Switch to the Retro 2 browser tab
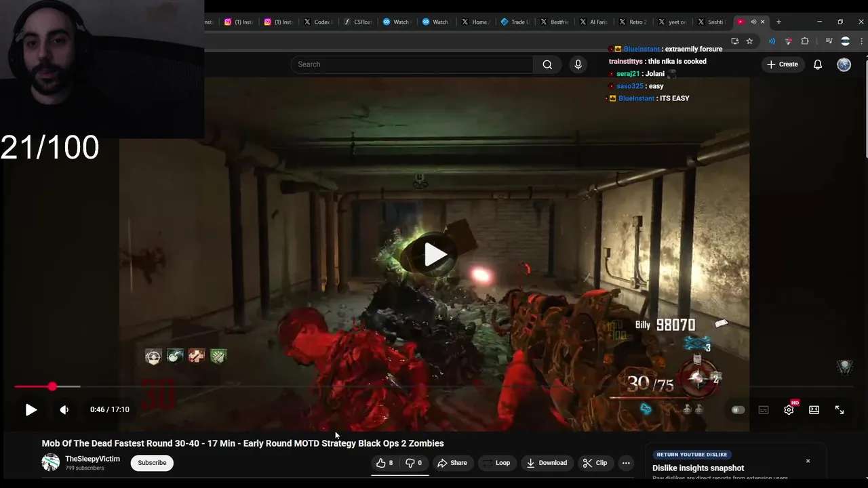Image resolution: width=868 pixels, height=488 pixels. pos(633,22)
